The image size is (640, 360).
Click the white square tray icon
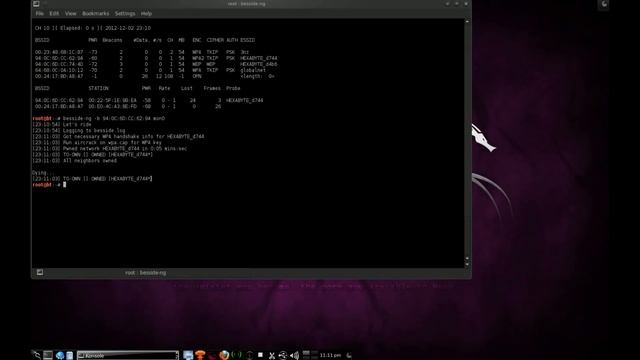coord(260,355)
